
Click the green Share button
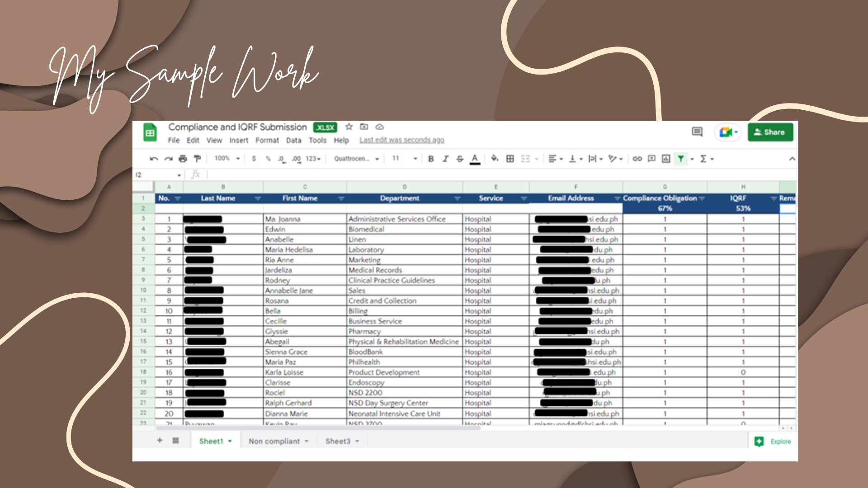coord(770,132)
